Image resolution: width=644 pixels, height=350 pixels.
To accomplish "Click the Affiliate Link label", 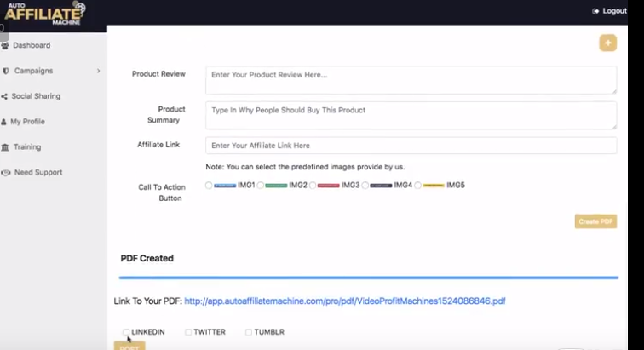I will [158, 145].
